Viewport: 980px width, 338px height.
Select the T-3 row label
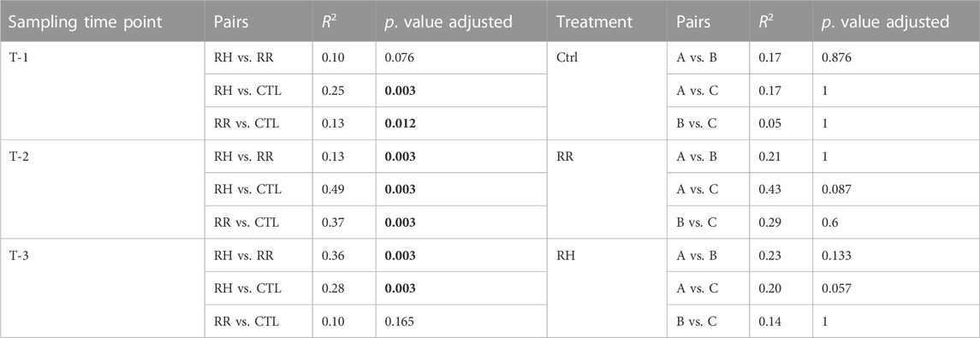pyautogui.click(x=19, y=255)
